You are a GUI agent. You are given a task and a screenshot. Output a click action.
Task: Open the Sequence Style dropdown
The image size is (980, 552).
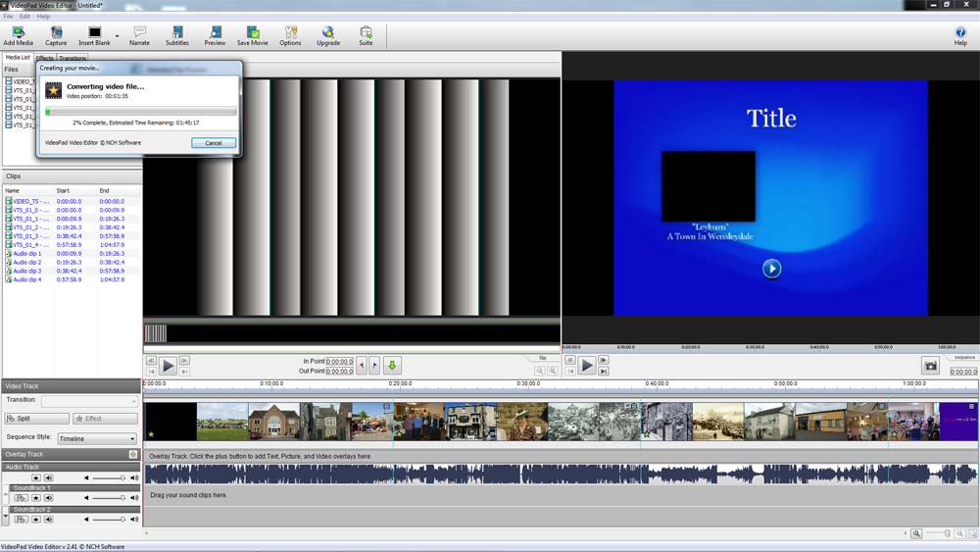(x=97, y=439)
